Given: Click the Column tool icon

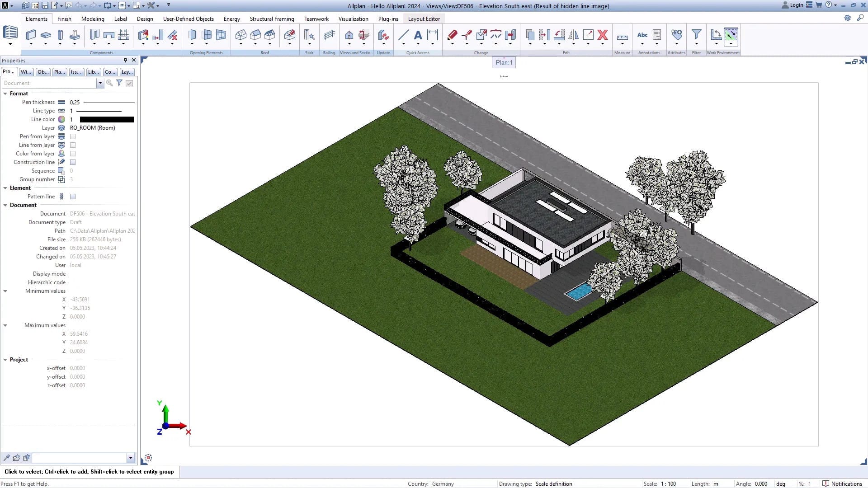Looking at the screenshot, I should (60, 35).
